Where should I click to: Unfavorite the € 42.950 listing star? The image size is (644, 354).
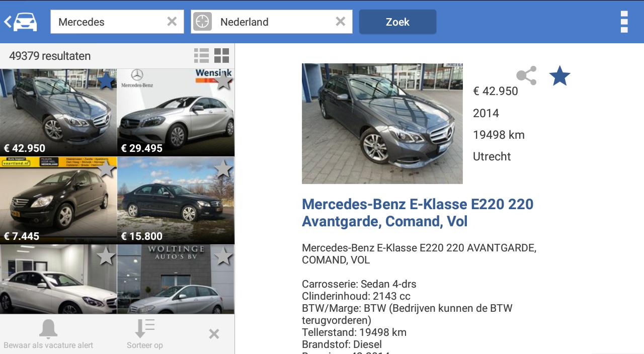106,80
